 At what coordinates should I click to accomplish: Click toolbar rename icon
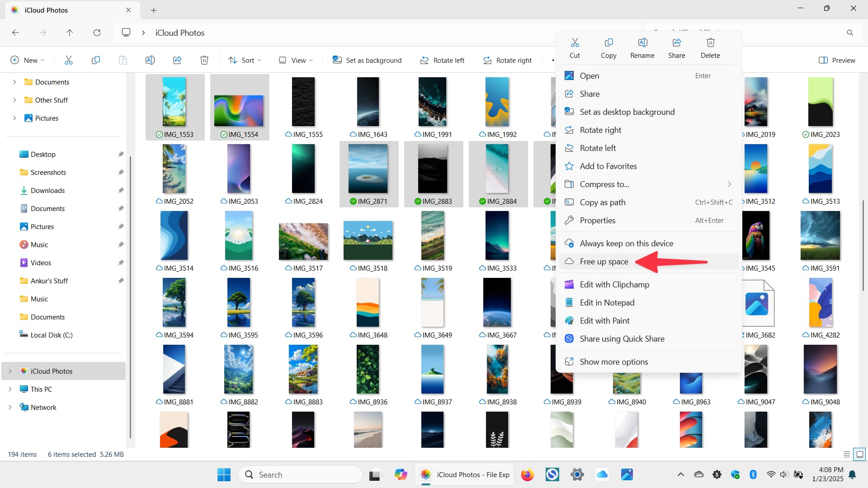150,60
